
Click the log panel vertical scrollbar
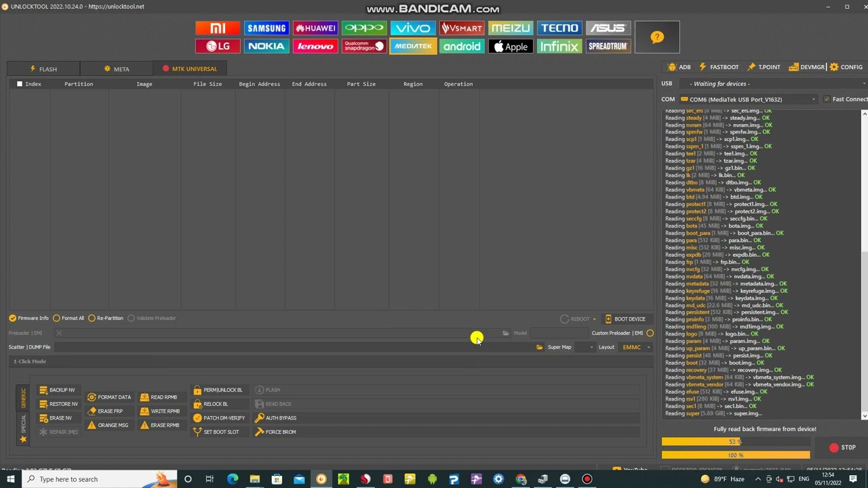pyautogui.click(x=865, y=264)
